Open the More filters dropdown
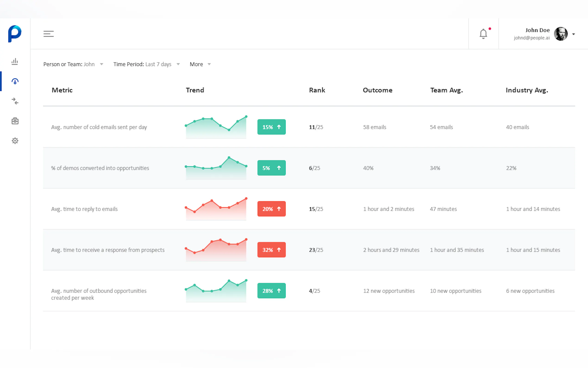This screenshot has height=368, width=588. pos(200,64)
